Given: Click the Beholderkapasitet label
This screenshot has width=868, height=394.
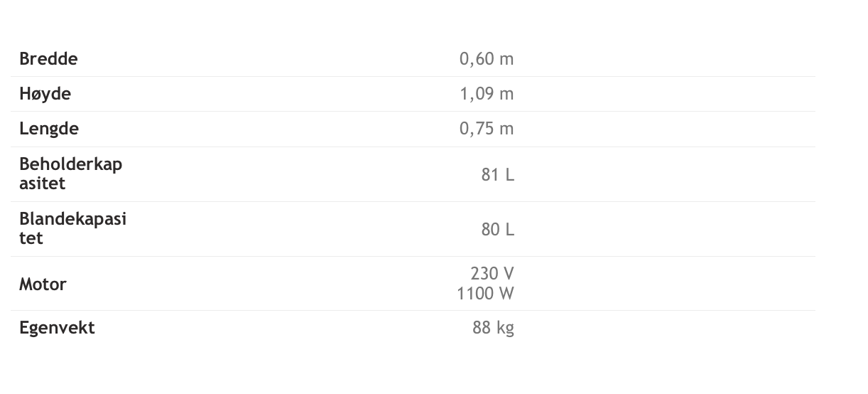Looking at the screenshot, I should pyautogui.click(x=70, y=174).
